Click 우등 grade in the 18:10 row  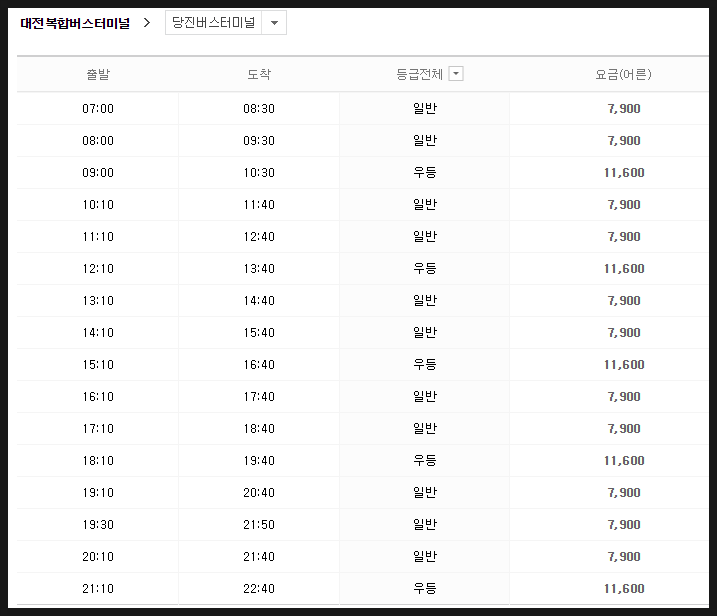point(425,461)
